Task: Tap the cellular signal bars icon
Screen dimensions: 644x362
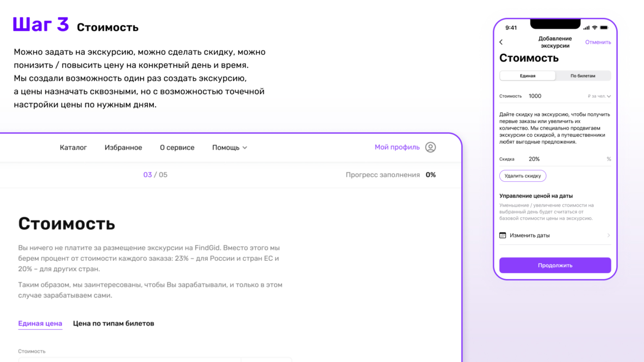Action: (x=586, y=28)
